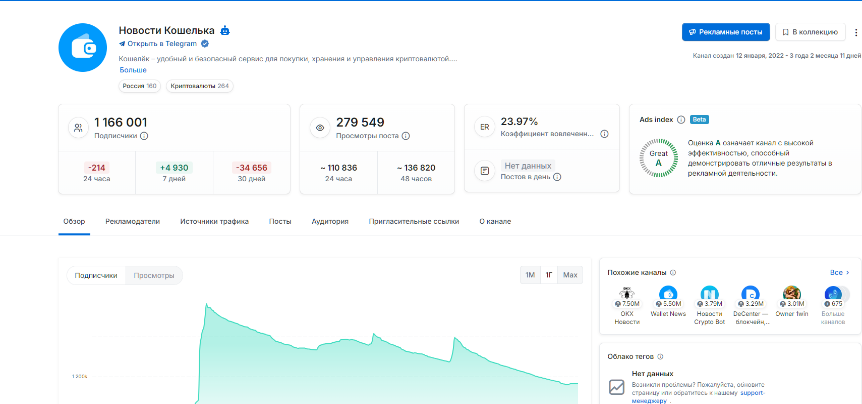Set chart range to 1Г
The width and height of the screenshot is (862, 404).
coord(549,275)
